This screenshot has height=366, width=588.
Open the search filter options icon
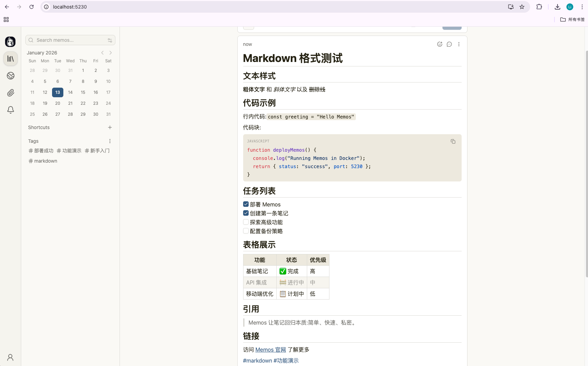click(x=110, y=40)
